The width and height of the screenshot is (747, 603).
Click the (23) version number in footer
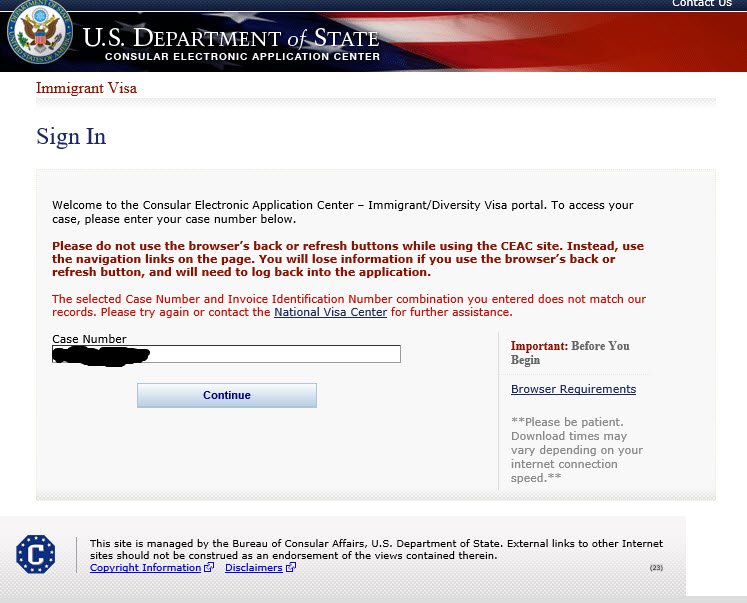pyautogui.click(x=656, y=568)
